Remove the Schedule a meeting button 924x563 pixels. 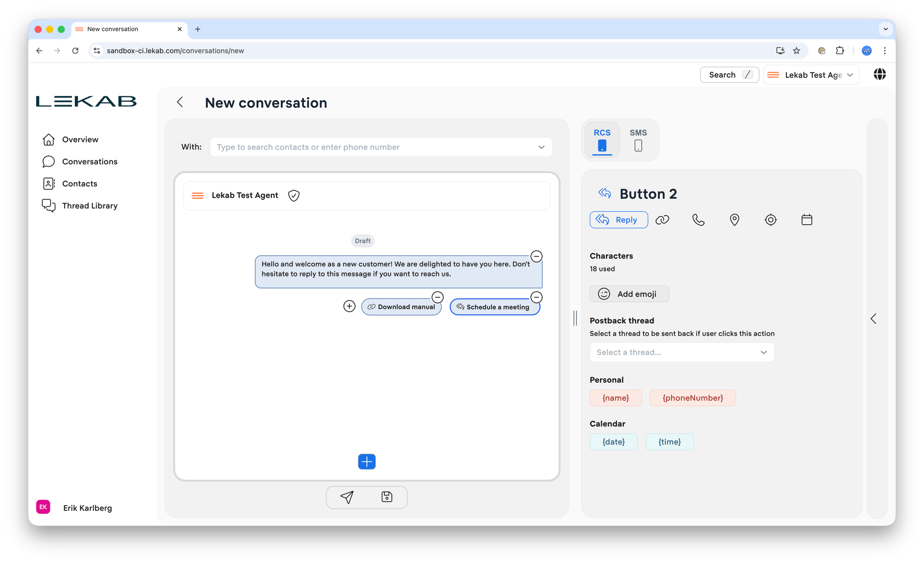coord(536,297)
